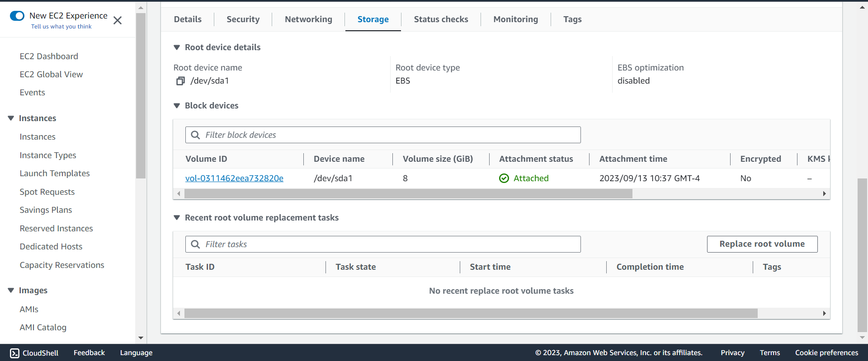Screen dimensions: 868x361
Task: Collapse the Instances sidebar group
Action: [11, 118]
